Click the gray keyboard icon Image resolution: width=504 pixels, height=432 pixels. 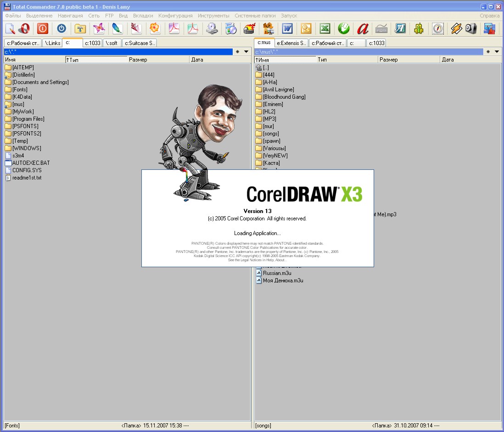[x=381, y=28]
